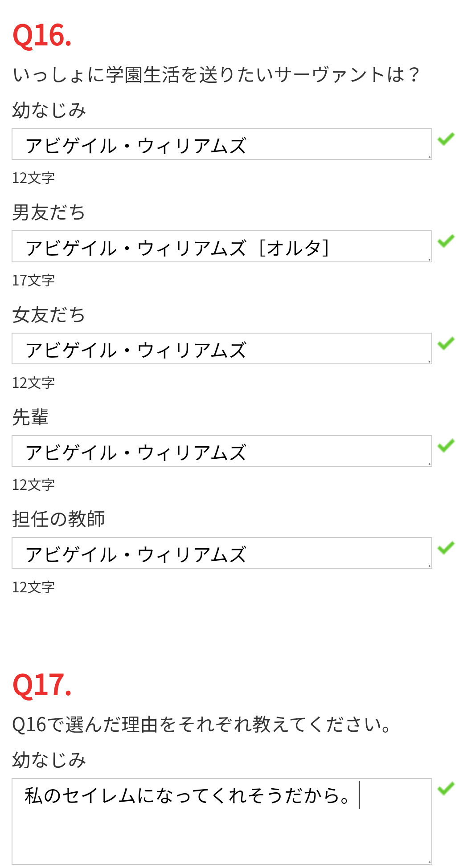Click the resize handle of Q17 textarea
Viewport: 475px width, 868px height.
point(429,862)
